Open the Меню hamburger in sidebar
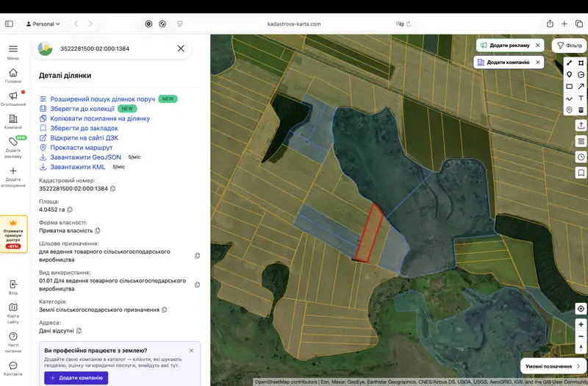 (x=13, y=52)
